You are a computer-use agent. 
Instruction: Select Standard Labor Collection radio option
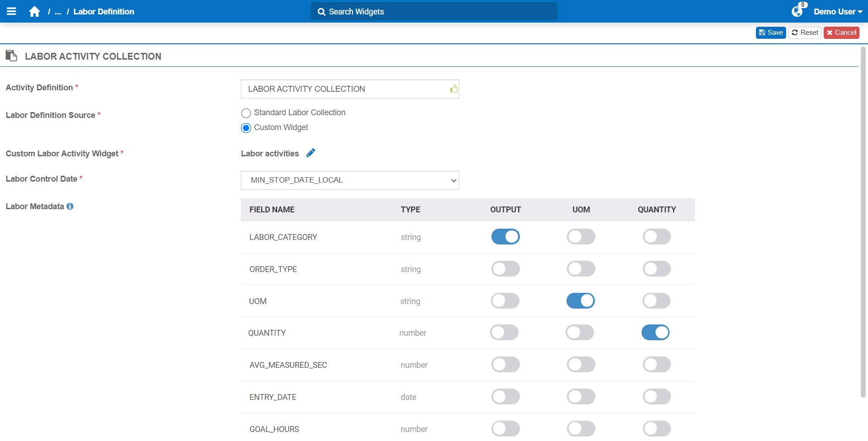pos(246,113)
